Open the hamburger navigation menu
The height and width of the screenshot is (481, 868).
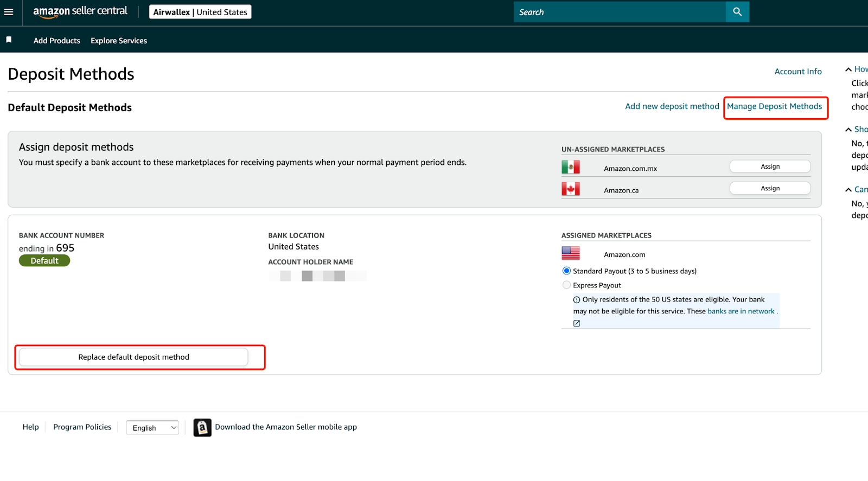click(9, 12)
